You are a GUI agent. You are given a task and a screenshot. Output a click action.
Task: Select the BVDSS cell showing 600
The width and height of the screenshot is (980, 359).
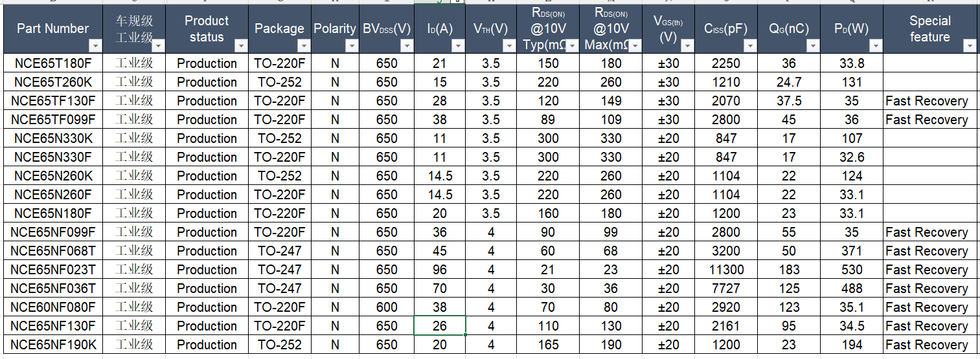tap(387, 307)
